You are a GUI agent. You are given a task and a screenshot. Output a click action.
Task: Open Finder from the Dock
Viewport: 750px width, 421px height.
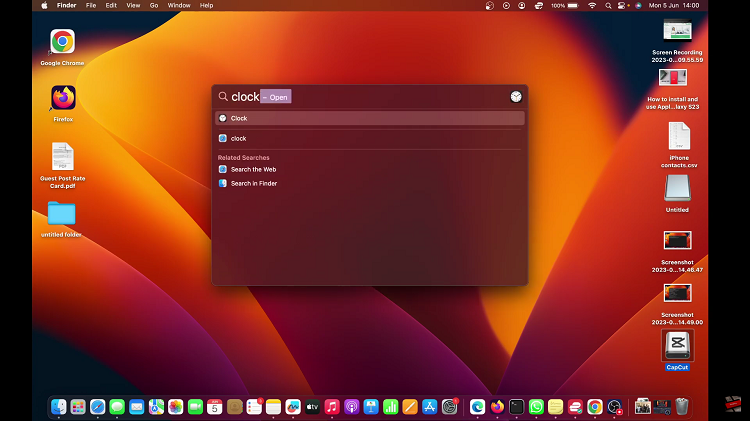59,407
